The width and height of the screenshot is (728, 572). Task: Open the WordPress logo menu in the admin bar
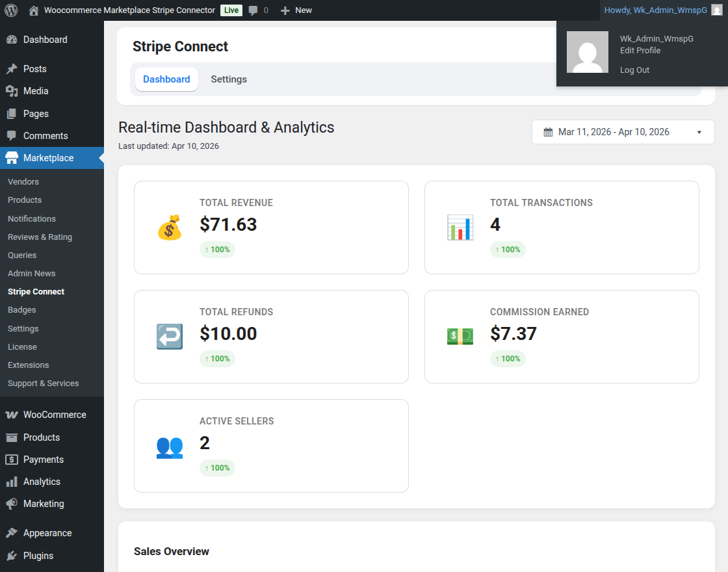click(10, 10)
